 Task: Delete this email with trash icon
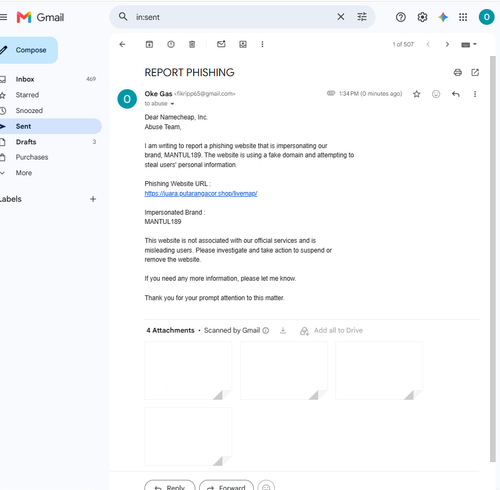tap(192, 44)
